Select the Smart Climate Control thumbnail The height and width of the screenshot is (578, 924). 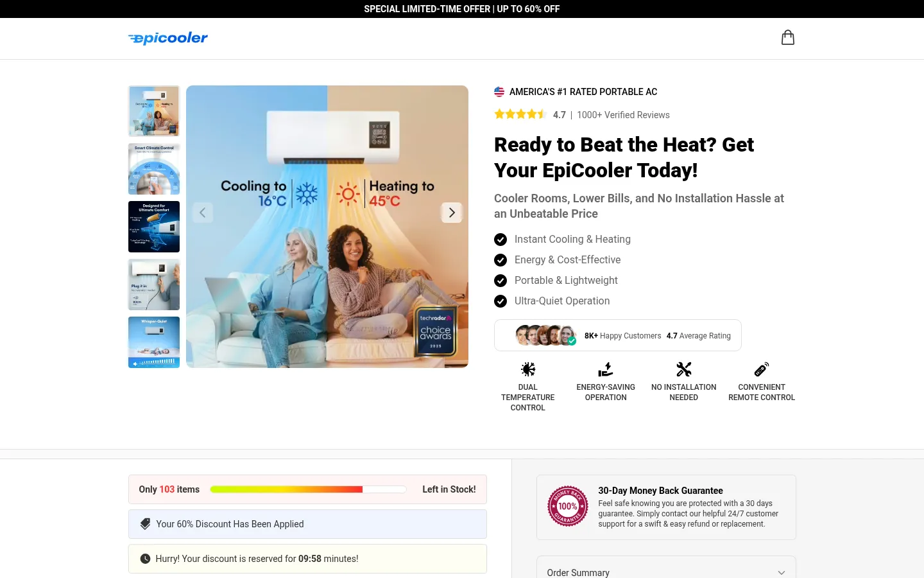coord(154,169)
